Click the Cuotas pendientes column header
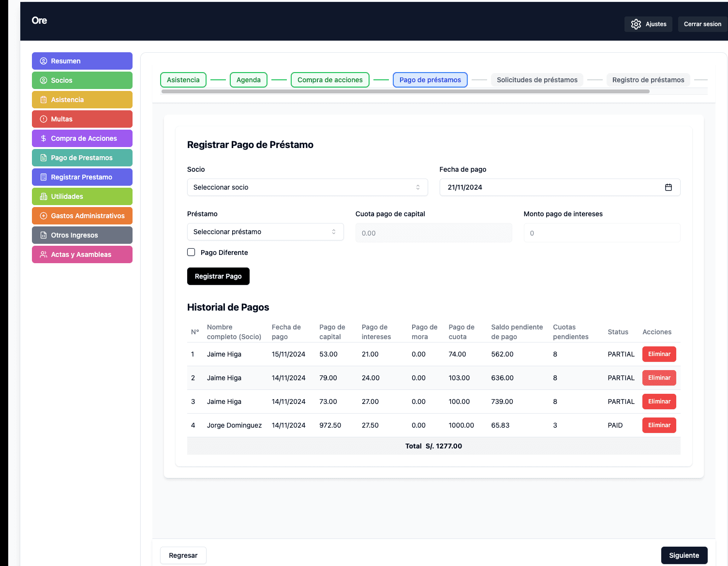The width and height of the screenshot is (728, 566). coord(571,332)
